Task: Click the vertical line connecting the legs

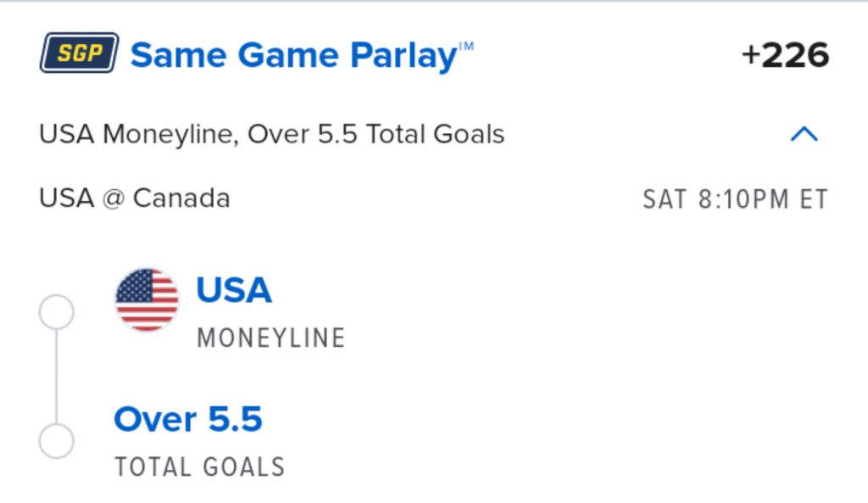Action: coord(57,377)
